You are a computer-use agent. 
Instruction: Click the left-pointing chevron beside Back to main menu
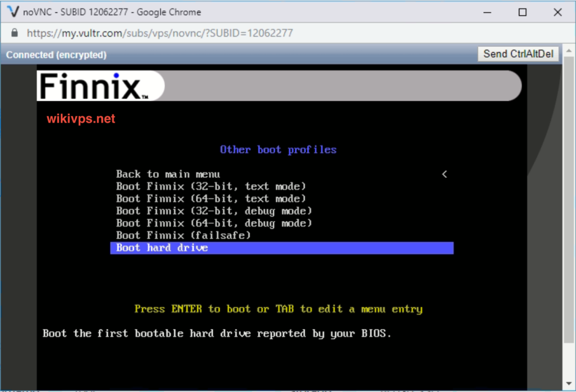[444, 174]
